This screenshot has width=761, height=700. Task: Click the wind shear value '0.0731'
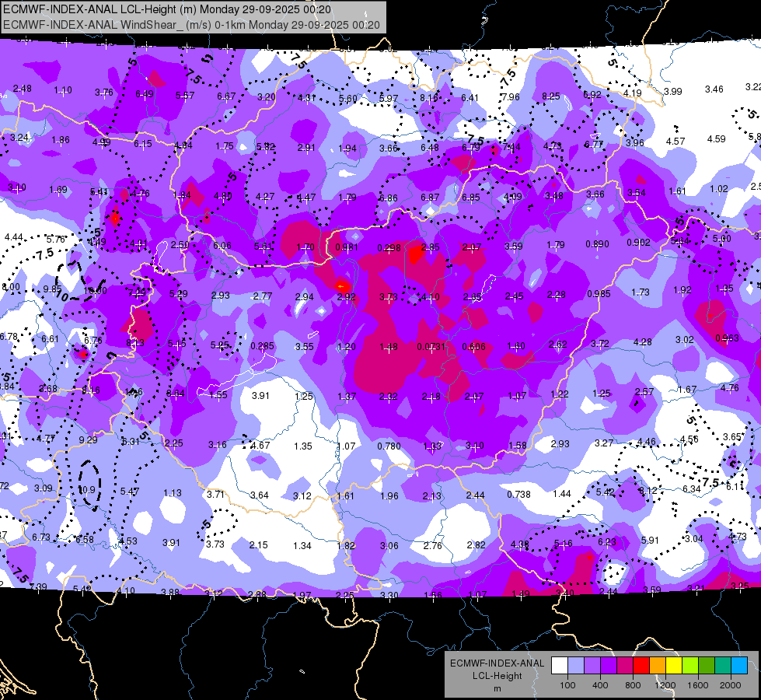click(x=431, y=346)
